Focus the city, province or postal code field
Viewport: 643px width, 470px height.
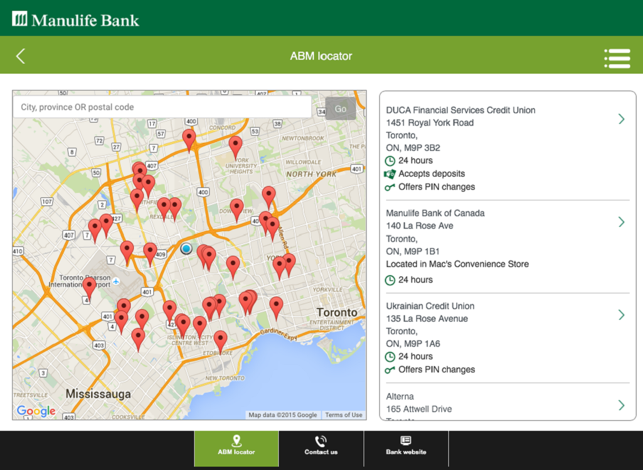coord(162,107)
